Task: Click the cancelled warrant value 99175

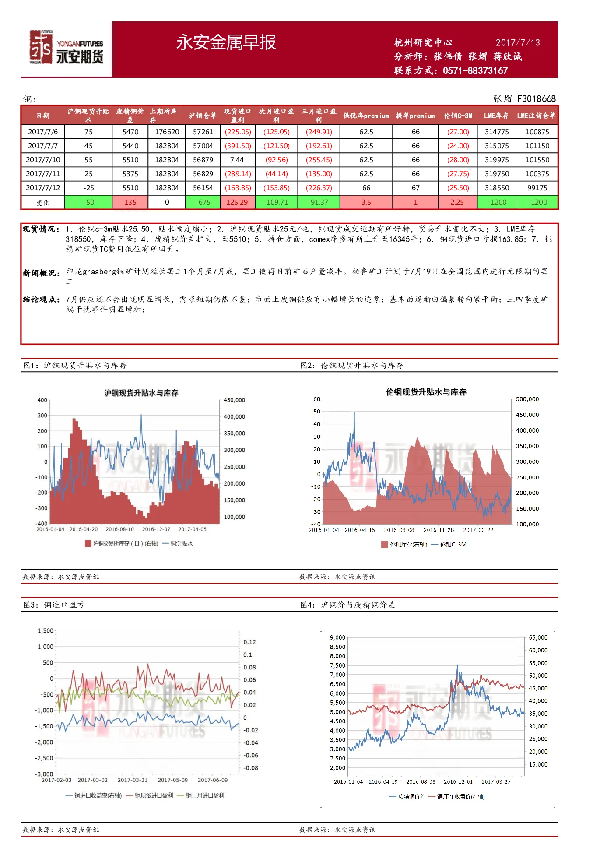Action: point(537,188)
